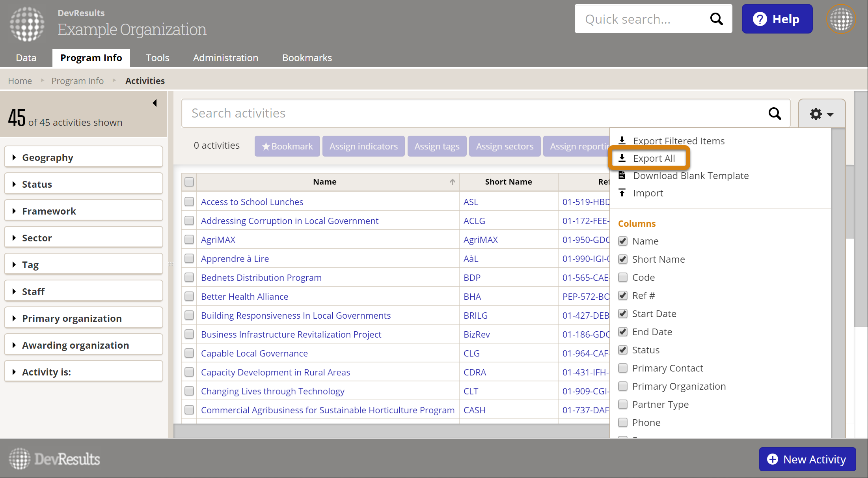
Task: Uncheck the Status column checkbox
Action: click(623, 350)
